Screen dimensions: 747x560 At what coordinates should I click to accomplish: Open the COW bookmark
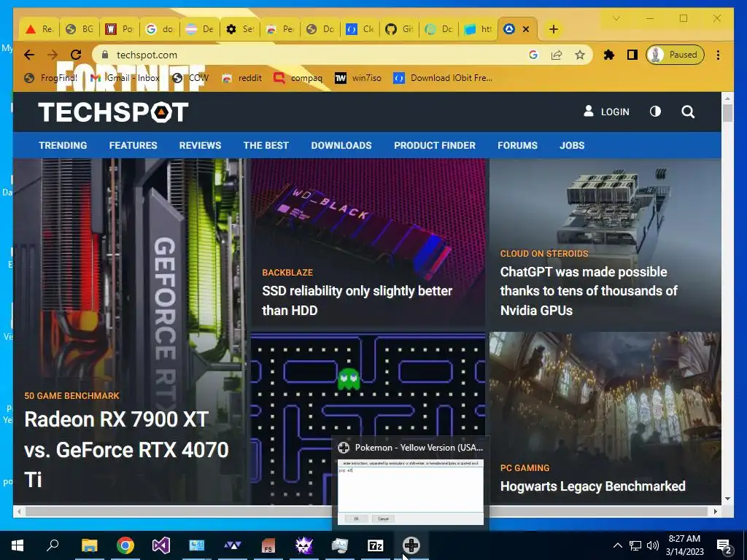click(x=190, y=77)
